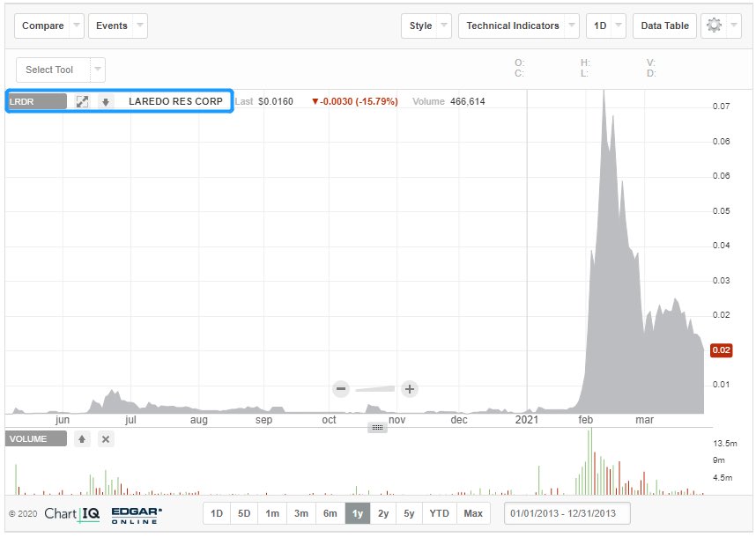Viewport: 756px width, 537px height.
Task: Click LAREDO RES CORP company name
Action: [x=175, y=101]
